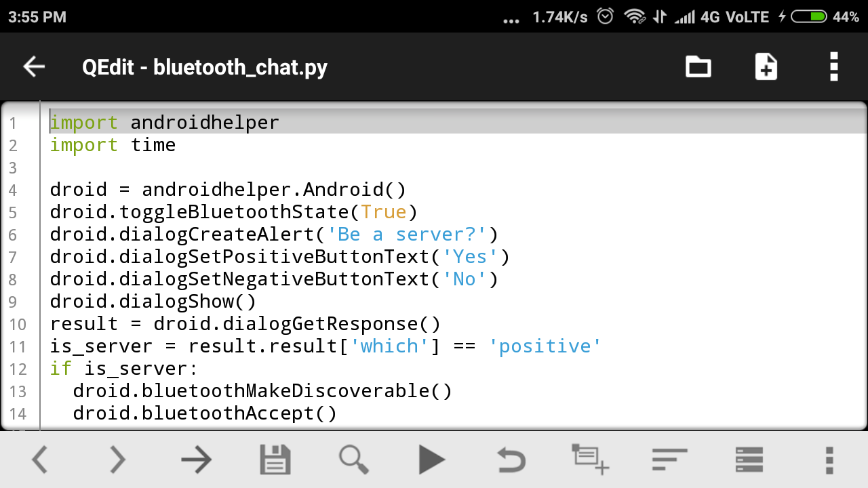Screen dimensions: 868x488
Task: Tap the stacked rows icon in bottom bar
Action: click(749, 460)
